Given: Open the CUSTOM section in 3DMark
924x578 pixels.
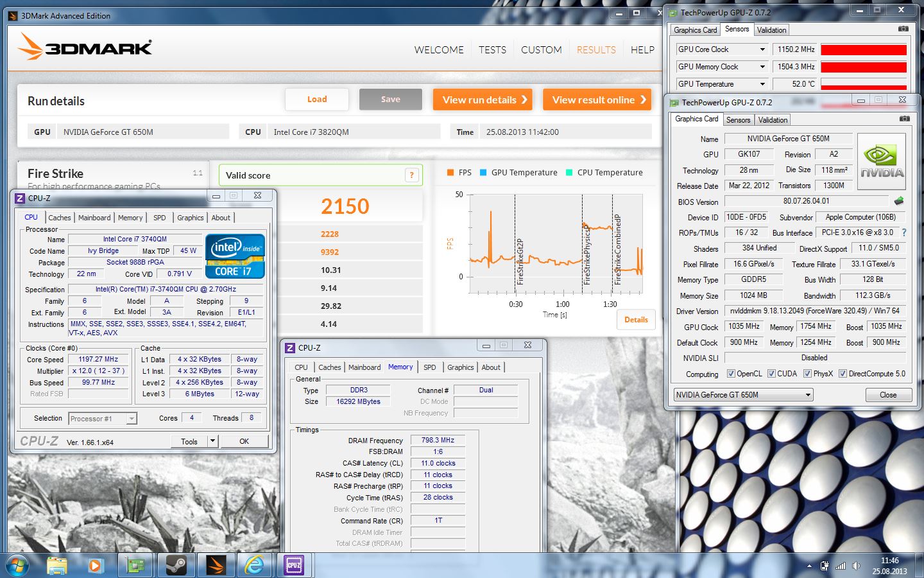Looking at the screenshot, I should (x=541, y=49).
